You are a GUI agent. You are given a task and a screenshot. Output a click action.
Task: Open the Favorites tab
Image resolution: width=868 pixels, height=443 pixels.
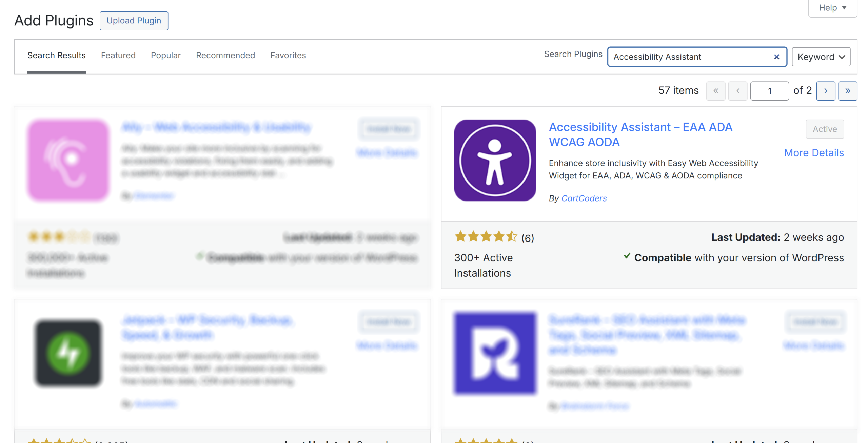[288, 55]
